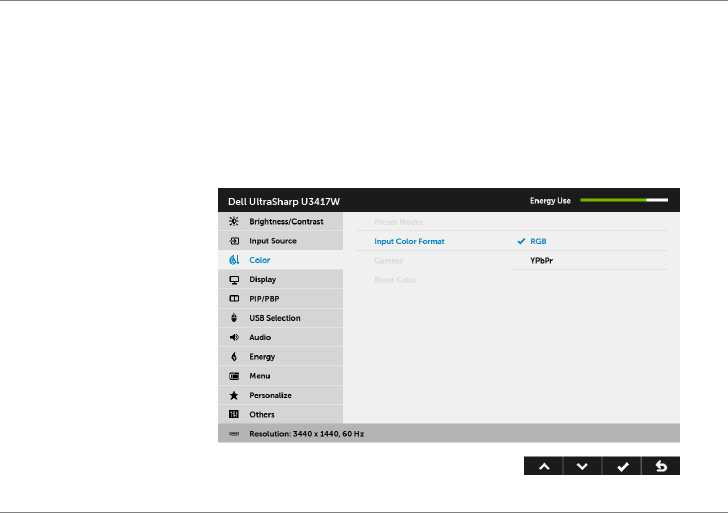
Task: Click the Personalize star icon
Action: coord(234,395)
